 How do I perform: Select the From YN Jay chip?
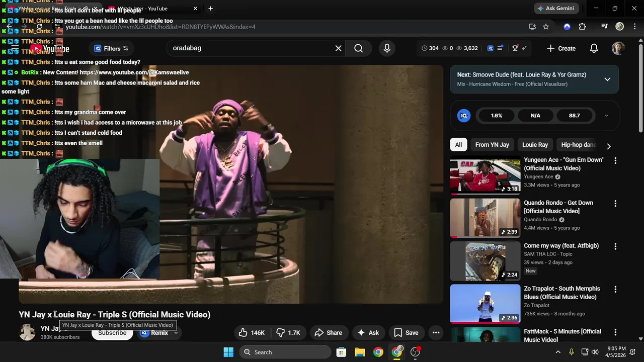tap(492, 145)
